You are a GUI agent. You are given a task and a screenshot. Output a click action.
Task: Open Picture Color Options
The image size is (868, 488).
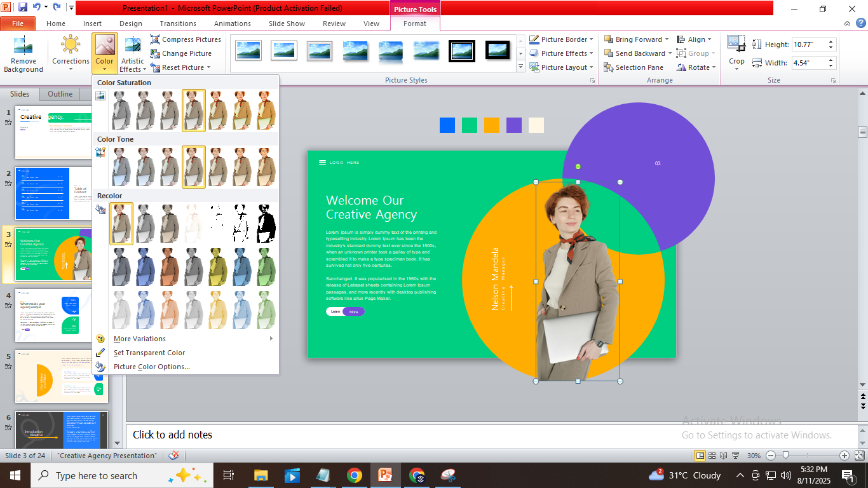[x=151, y=367]
